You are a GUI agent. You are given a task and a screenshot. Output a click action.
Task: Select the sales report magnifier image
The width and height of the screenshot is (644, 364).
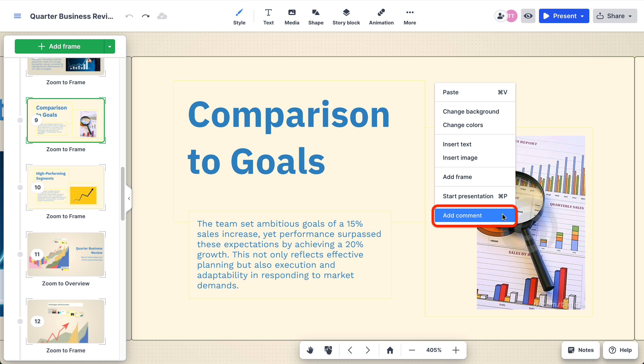pos(531,223)
